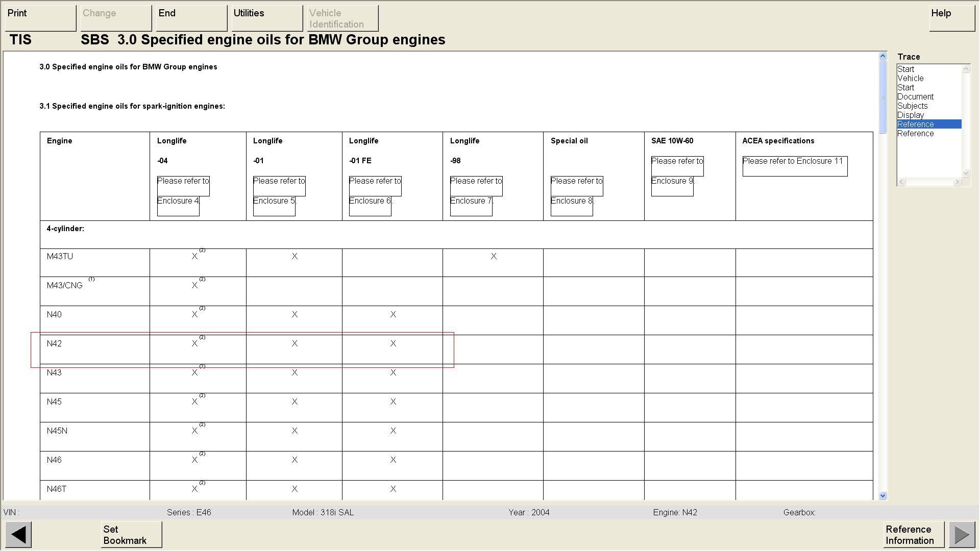Click the back arrow navigation button

point(19,535)
